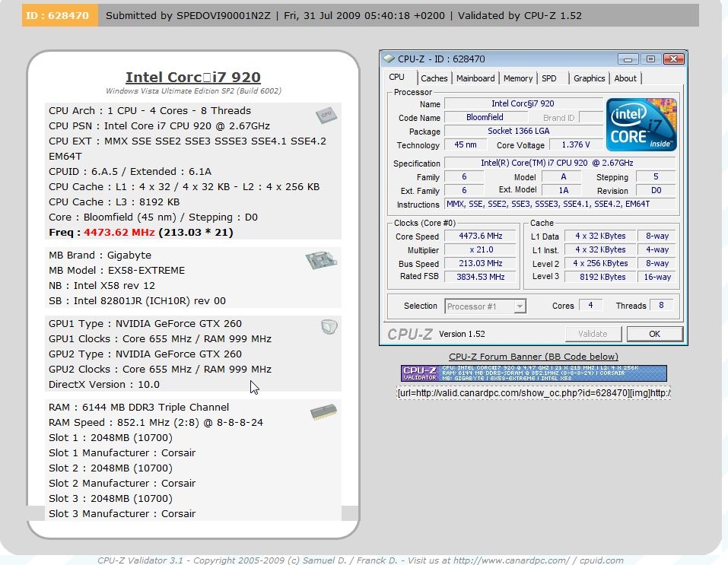The width and height of the screenshot is (728, 565).
Task: Select the Memory tab
Action: pyautogui.click(x=517, y=78)
